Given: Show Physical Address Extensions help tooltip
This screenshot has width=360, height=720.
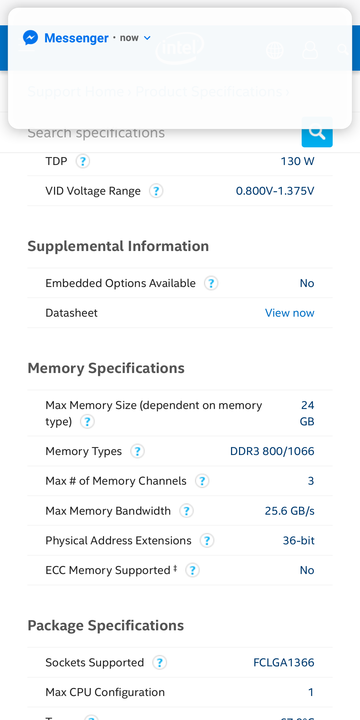Looking at the screenshot, I should tap(207, 540).
